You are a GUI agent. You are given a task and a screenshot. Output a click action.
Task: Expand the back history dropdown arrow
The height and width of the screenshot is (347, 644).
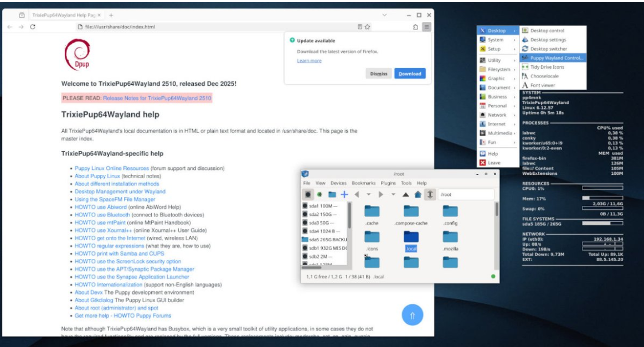point(369,194)
